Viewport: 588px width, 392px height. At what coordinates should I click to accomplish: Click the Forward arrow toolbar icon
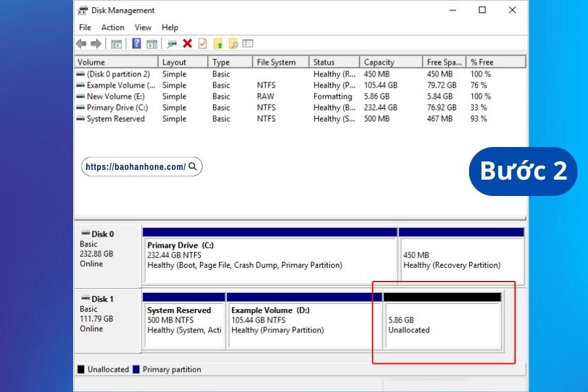pos(96,44)
